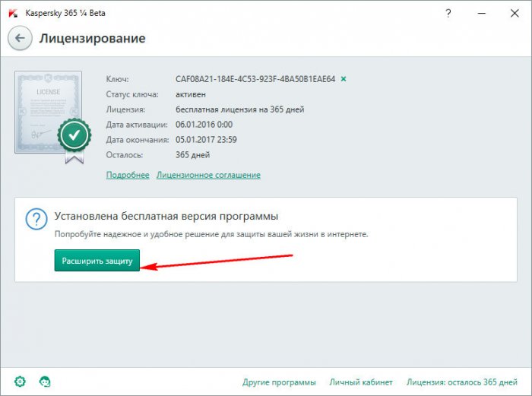532x396 pixels.
Task: Click expiry date 05.01.2017 23:59
Action: (206, 140)
